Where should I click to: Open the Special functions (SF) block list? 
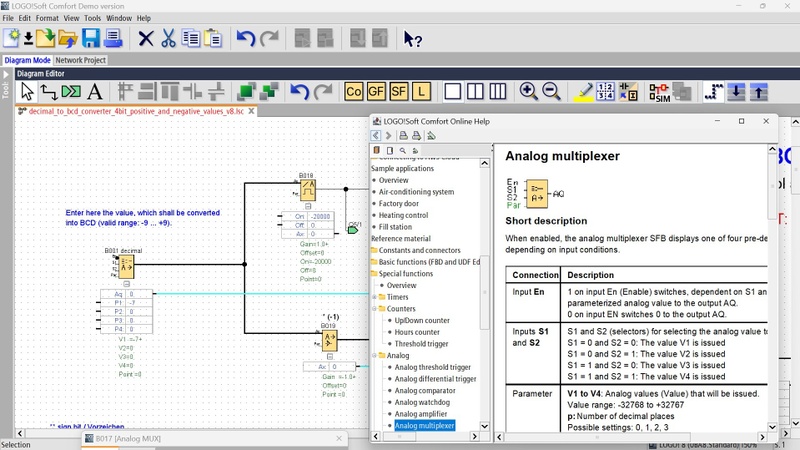click(399, 92)
